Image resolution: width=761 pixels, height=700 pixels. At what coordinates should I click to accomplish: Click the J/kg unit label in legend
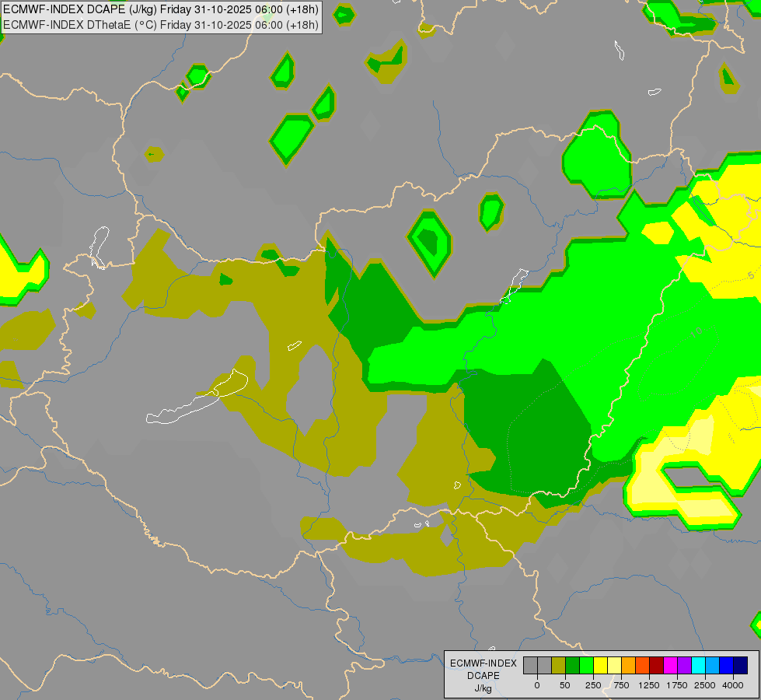483,689
